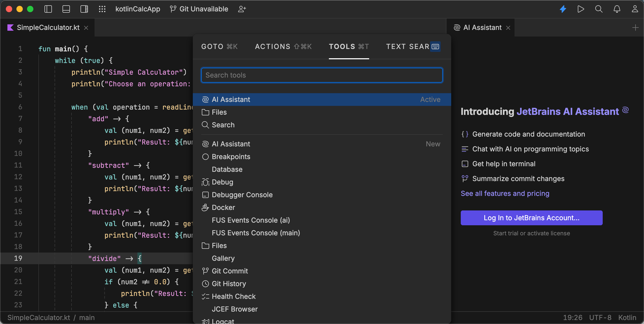Open the Kotlin language selector in status bar

click(628, 317)
